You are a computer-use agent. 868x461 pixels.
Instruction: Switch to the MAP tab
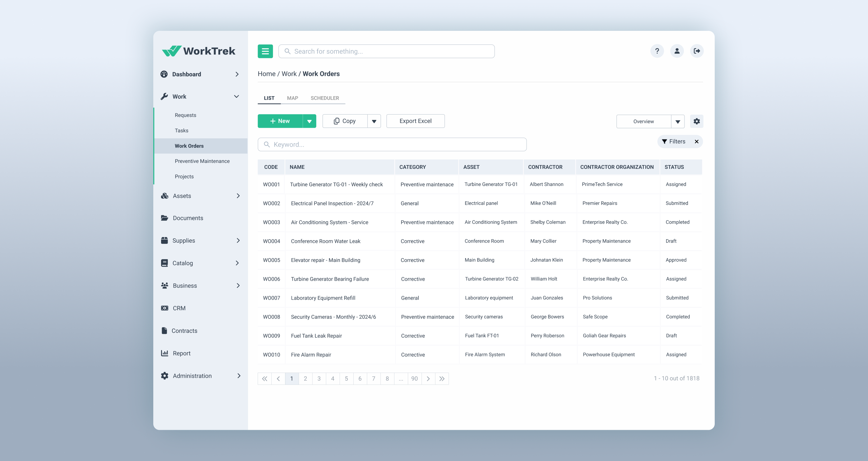pyautogui.click(x=292, y=98)
